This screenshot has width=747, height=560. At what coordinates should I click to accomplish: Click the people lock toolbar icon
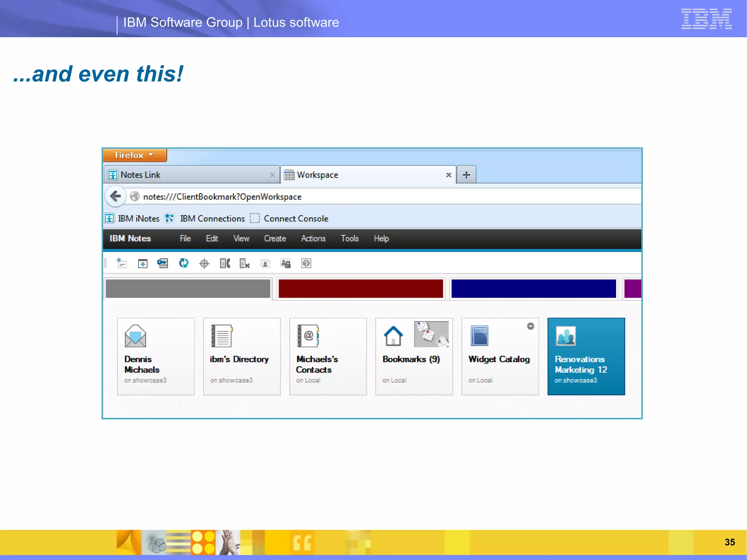286,263
